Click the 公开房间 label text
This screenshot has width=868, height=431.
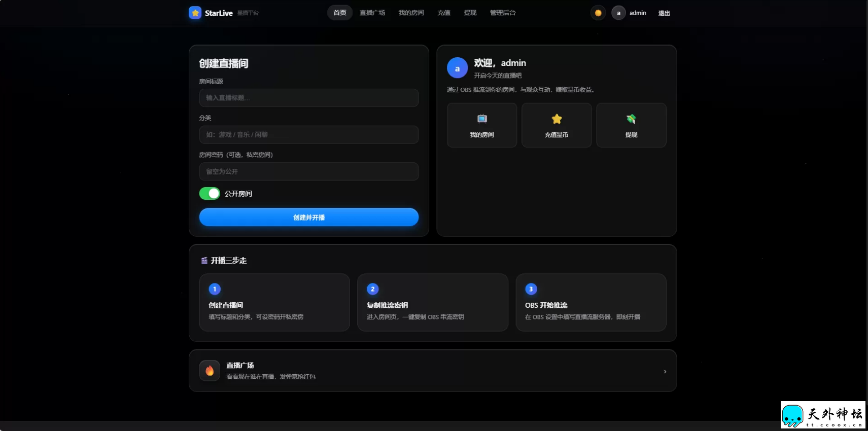pos(238,194)
